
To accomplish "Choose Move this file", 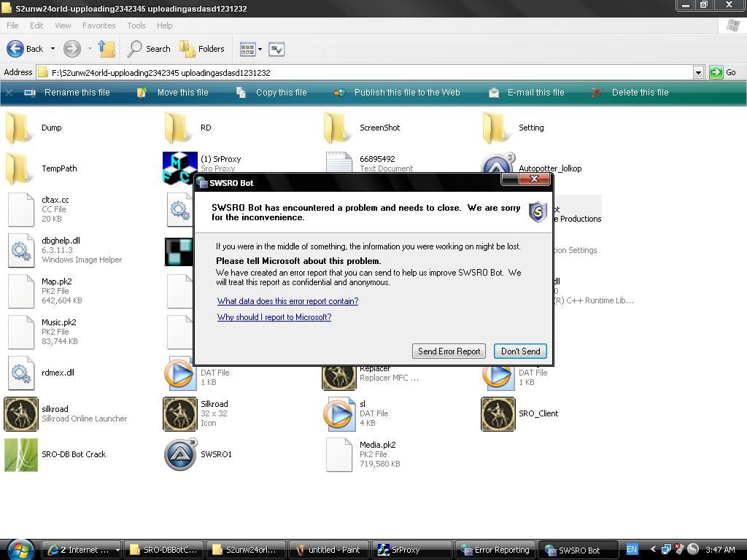I will [x=172, y=93].
